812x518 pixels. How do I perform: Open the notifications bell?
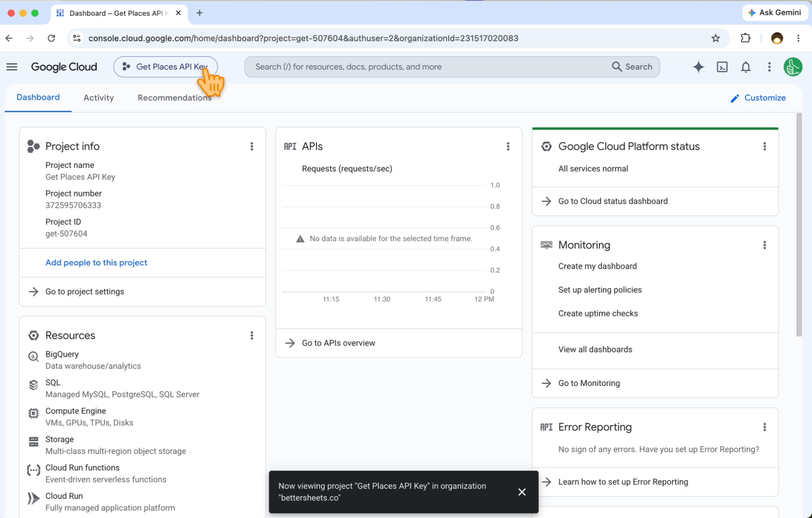(746, 67)
